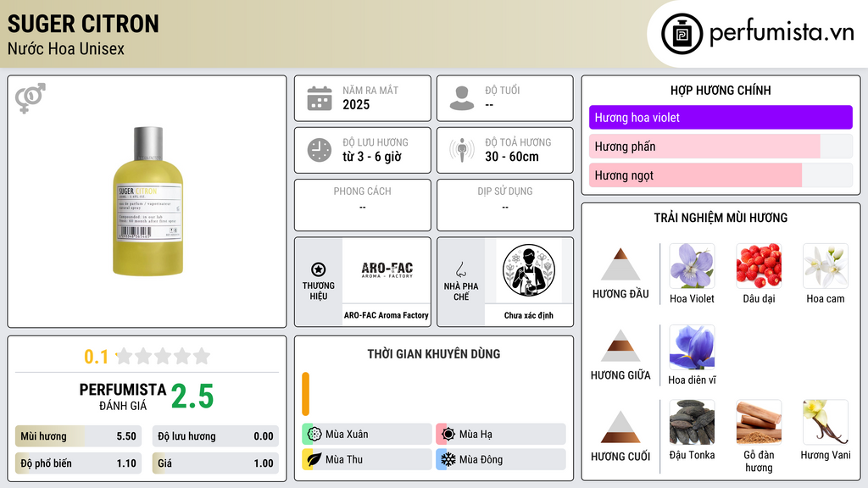This screenshot has width=868, height=488.
Task: Click the Suger Citron bottle product image
Action: tap(147, 201)
